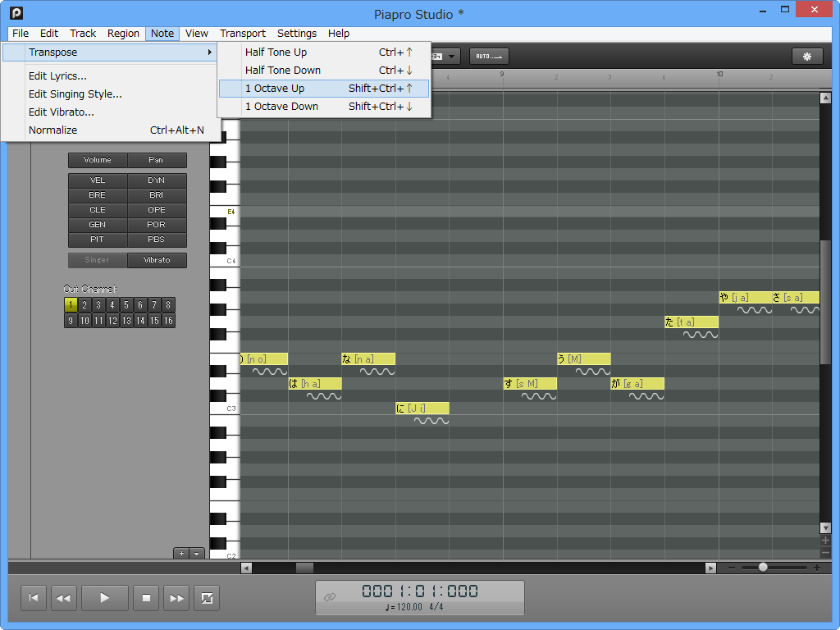The image size is (840, 630).
Task: Click the play button in transport bar
Action: [x=104, y=598]
